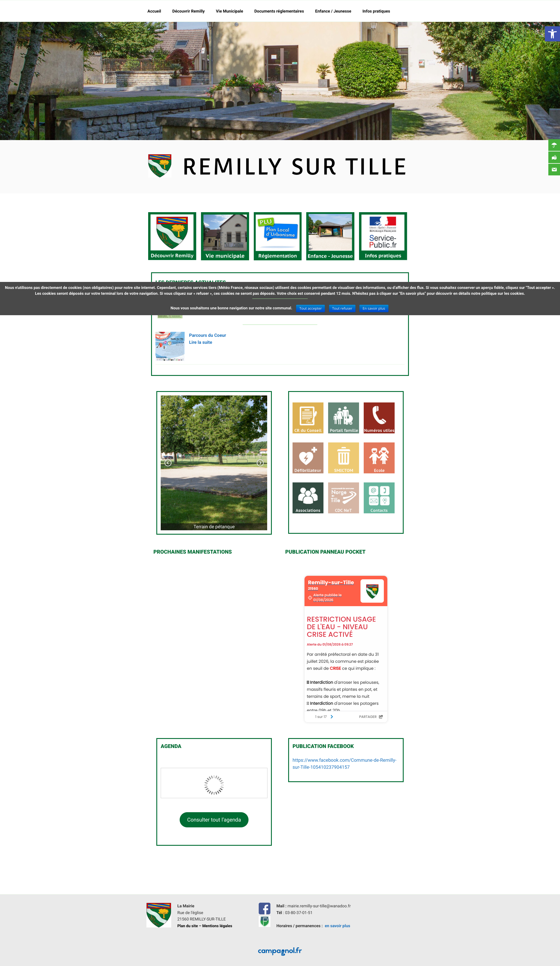Open the Numéros utiles phone tile
Image resolution: width=560 pixels, height=966 pixels.
pos(379,418)
